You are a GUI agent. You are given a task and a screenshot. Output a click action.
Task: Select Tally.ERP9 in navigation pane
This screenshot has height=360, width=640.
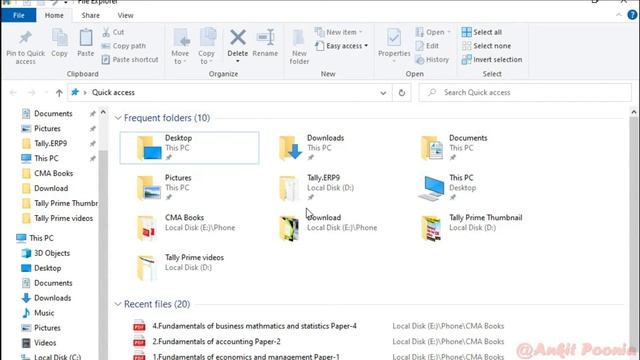pos(51,143)
